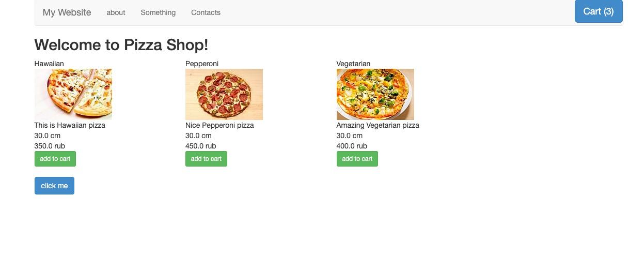Viewport: 644px width, 255px height.
Task: Open the Cart (3) button
Action: click(x=598, y=11)
